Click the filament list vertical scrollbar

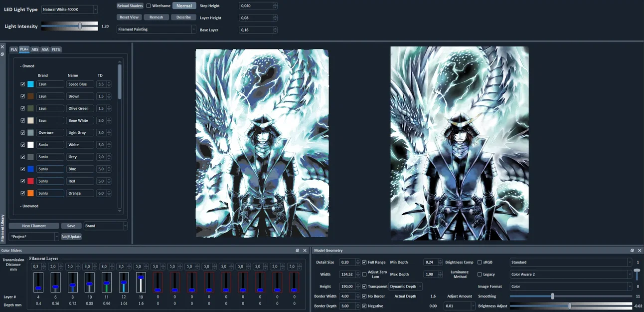pos(119,81)
